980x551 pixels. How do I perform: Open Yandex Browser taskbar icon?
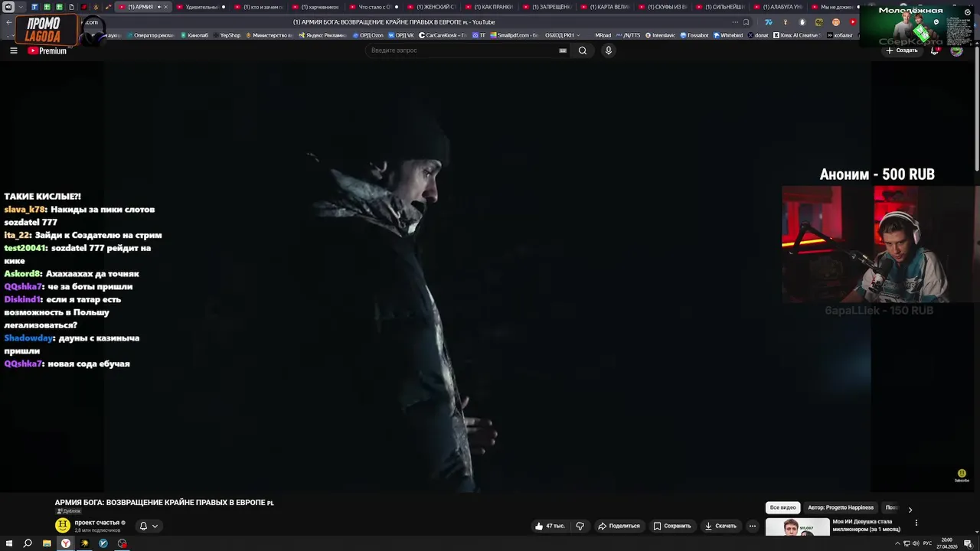(66, 543)
